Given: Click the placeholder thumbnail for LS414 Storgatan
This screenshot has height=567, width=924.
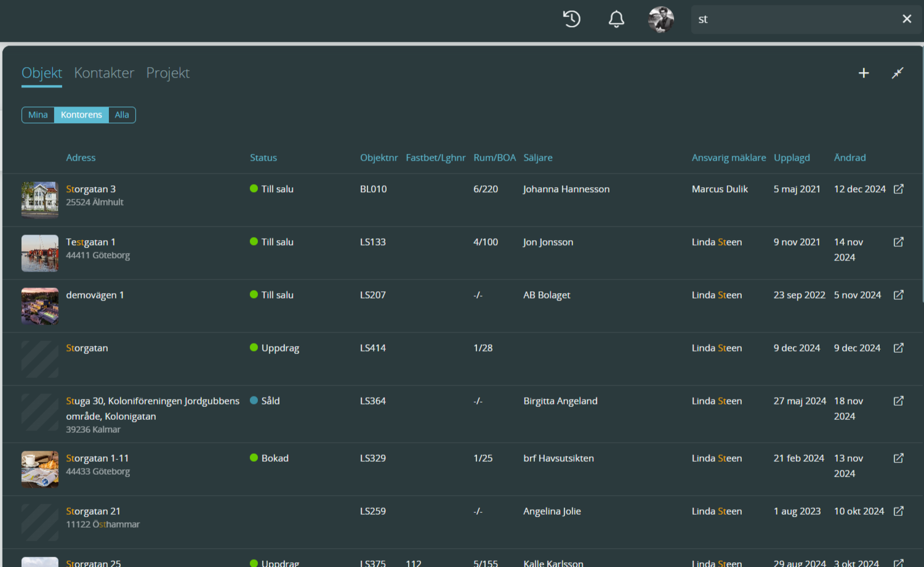Looking at the screenshot, I should pyautogui.click(x=40, y=359).
